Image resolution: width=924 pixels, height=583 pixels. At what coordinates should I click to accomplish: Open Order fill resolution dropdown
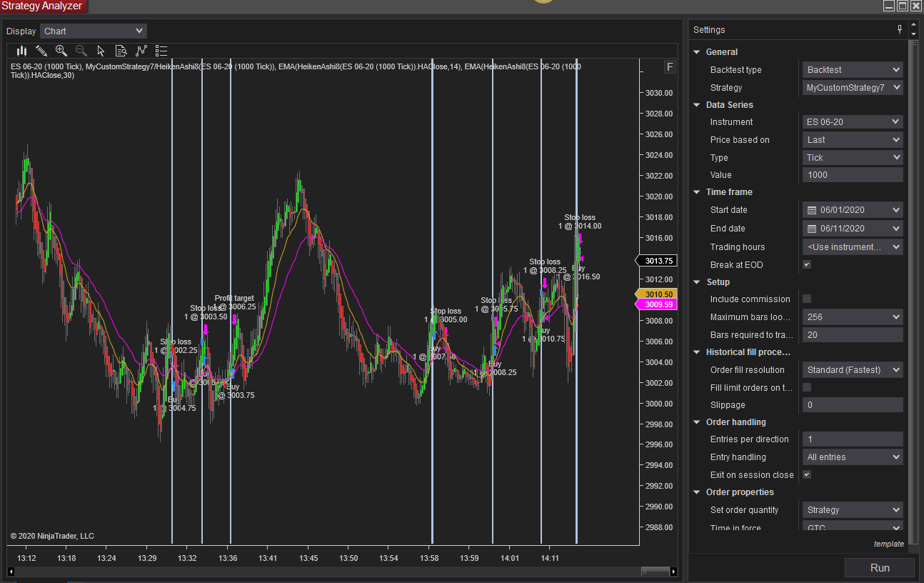click(853, 370)
